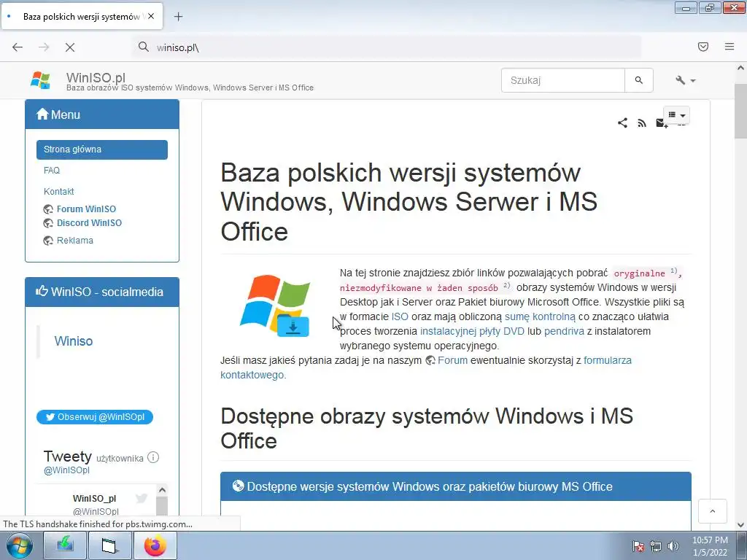Screen dimensions: 747x560
Task: Click the browser forward arrow
Action: 44,47
